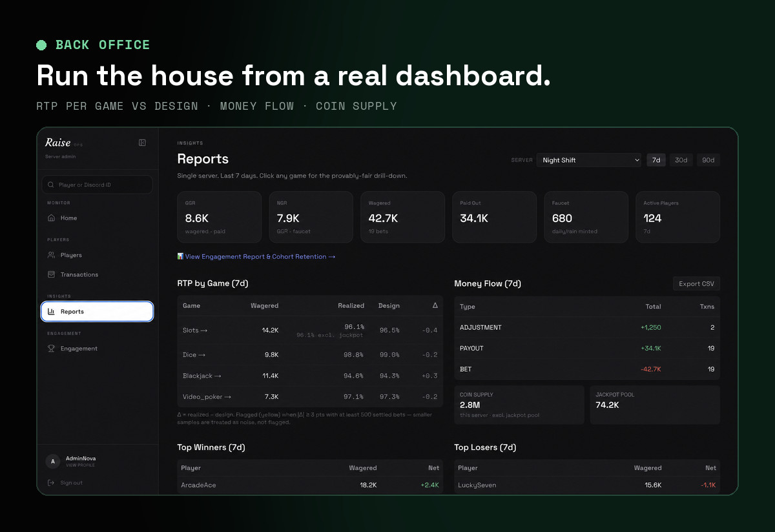This screenshot has height=532, width=775.
Task: Click the Engagement trophy icon
Action: [52, 349]
